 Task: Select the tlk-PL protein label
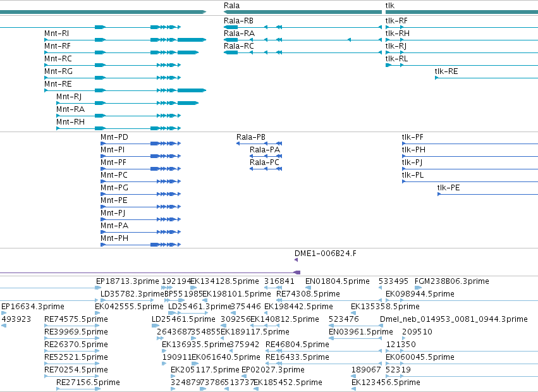tap(413, 175)
